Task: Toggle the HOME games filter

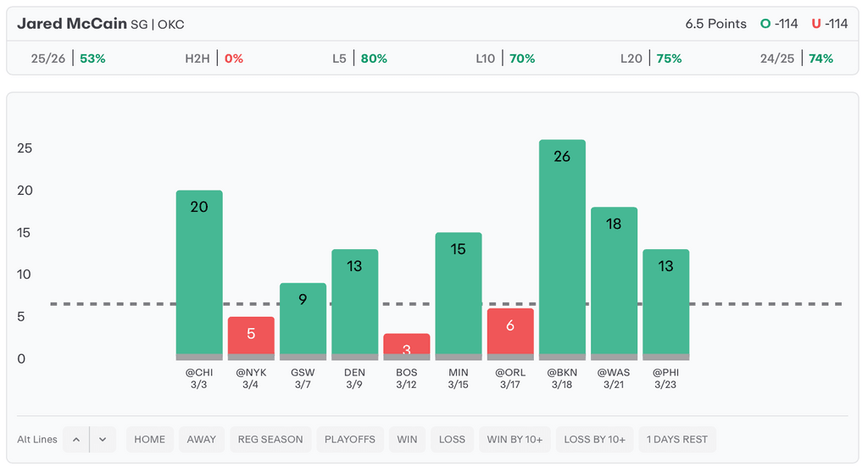Action: click(x=150, y=439)
